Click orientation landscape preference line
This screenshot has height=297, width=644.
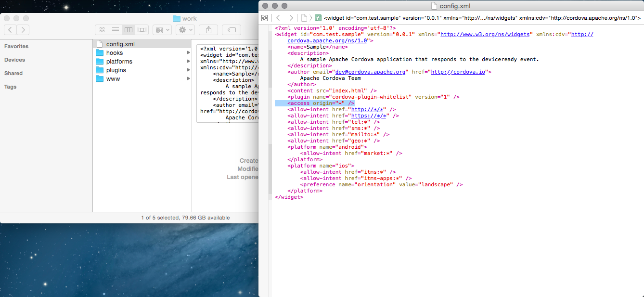[381, 184]
